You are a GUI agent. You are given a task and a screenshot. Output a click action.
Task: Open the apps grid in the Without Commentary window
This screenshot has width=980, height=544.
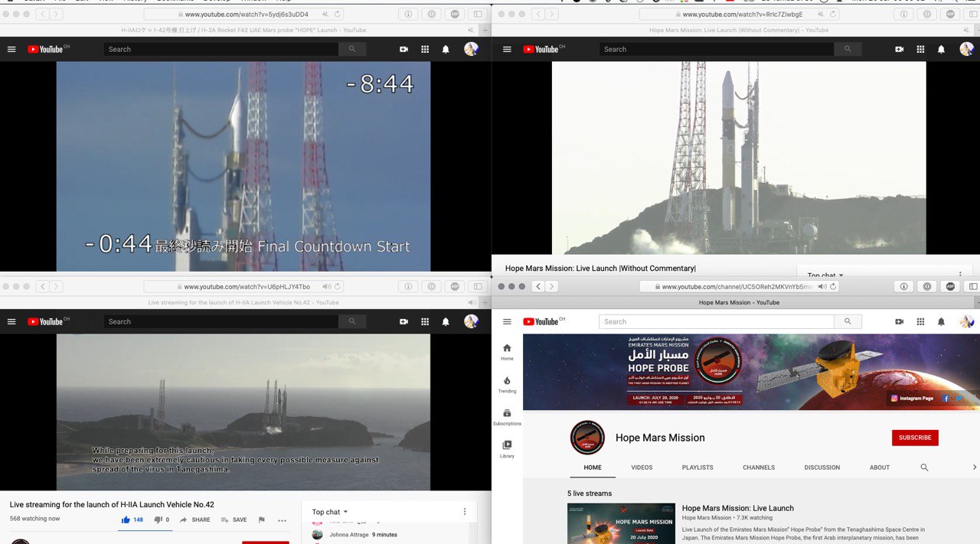click(x=920, y=49)
